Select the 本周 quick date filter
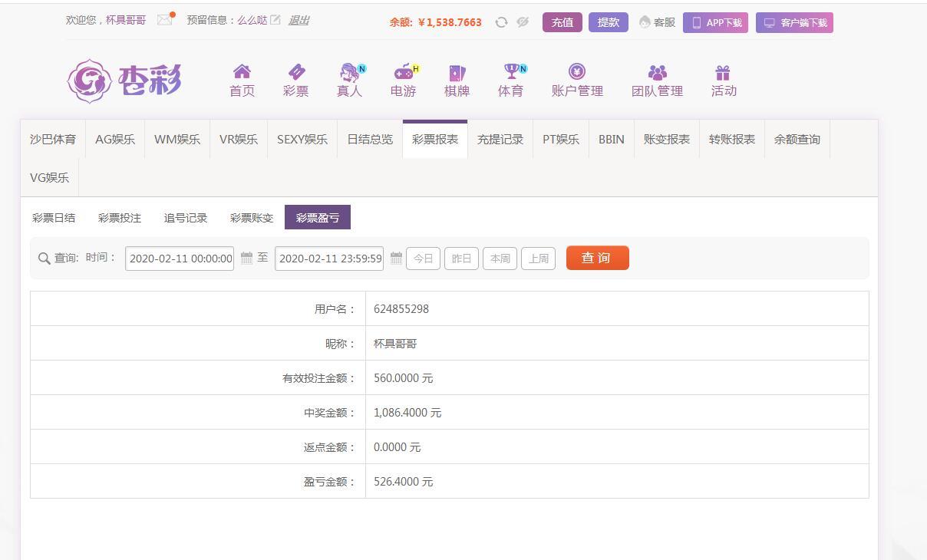 click(500, 259)
